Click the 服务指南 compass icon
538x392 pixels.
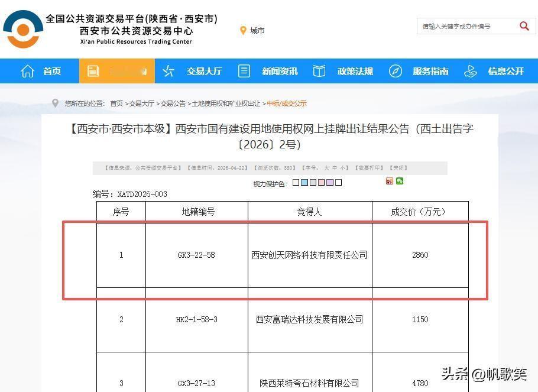pos(395,71)
